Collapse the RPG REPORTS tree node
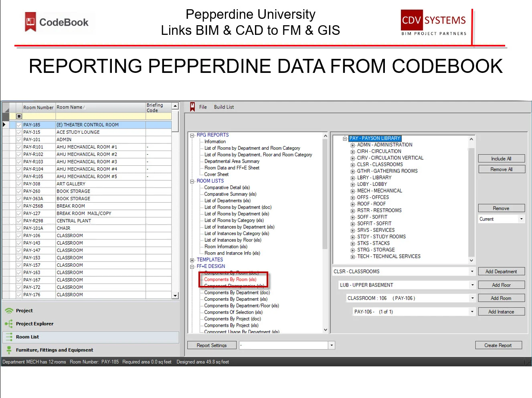 pyautogui.click(x=192, y=135)
